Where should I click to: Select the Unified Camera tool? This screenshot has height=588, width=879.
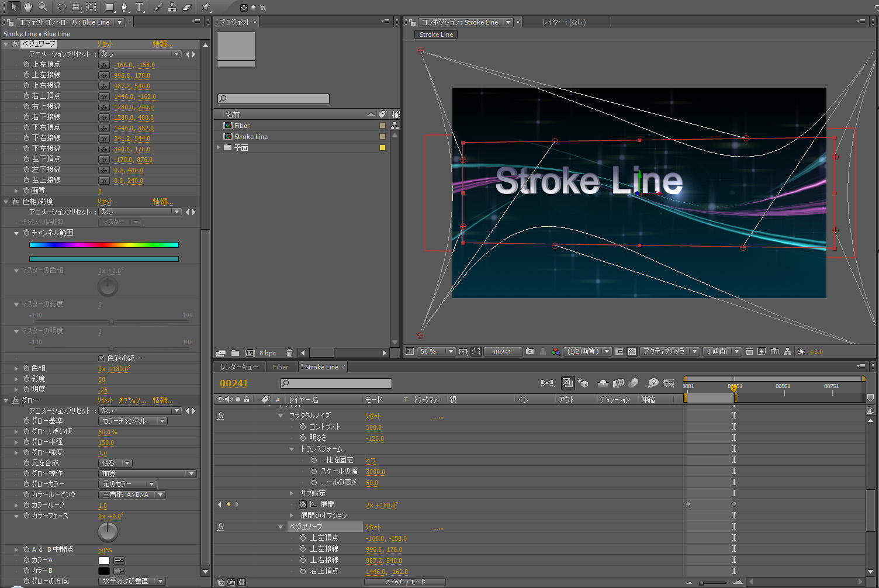coord(77,7)
